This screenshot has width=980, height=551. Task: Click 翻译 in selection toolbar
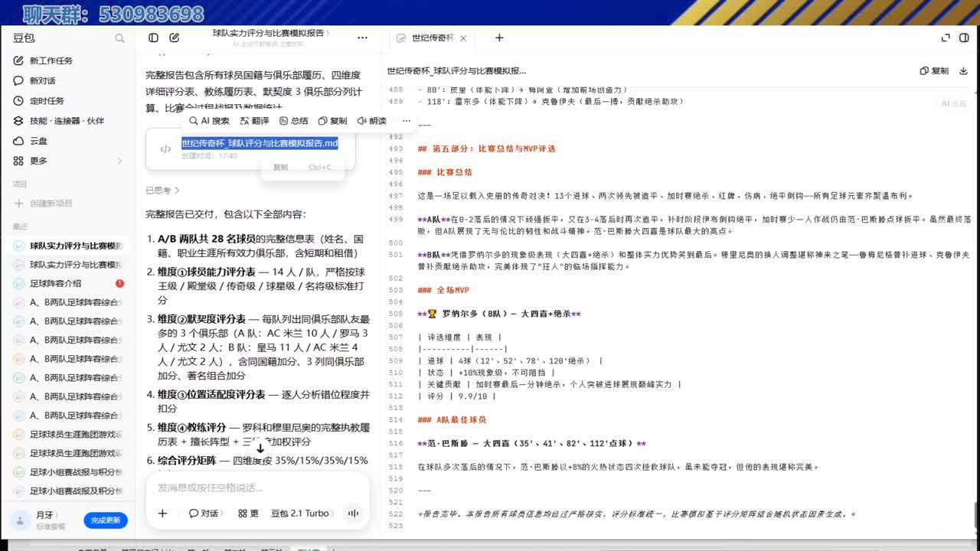pos(254,121)
